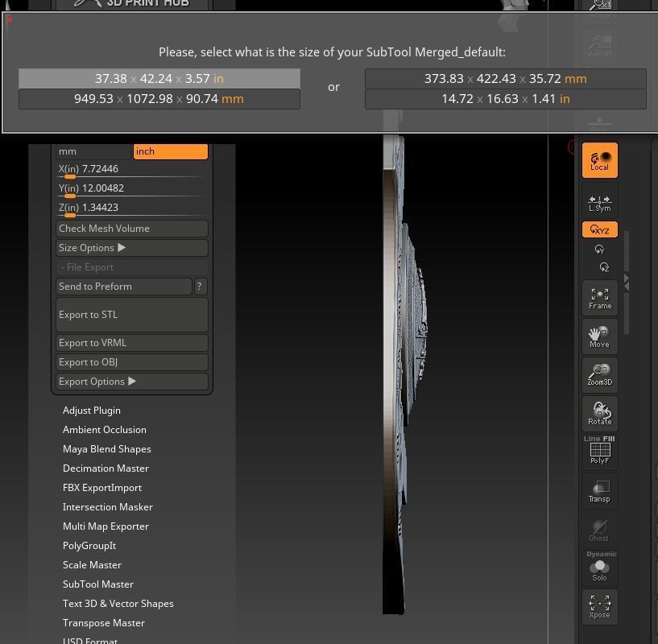Select the inch unit option

point(171,151)
